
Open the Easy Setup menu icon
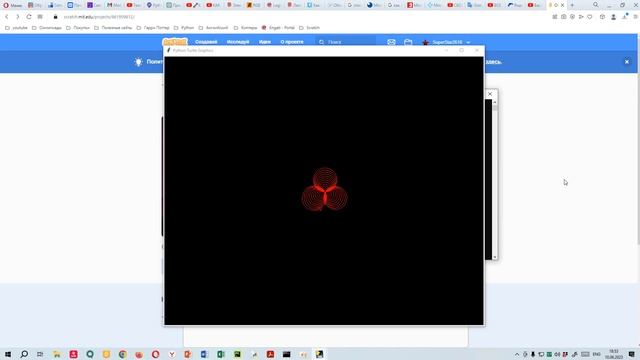636,17
